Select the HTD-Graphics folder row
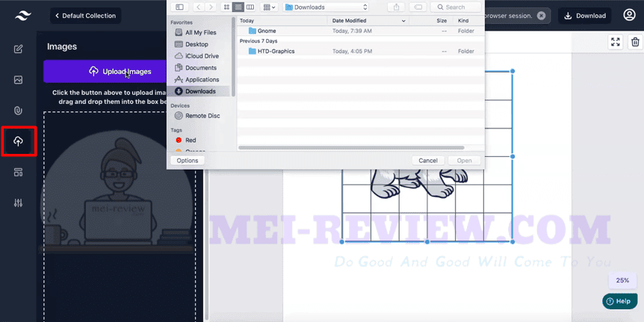 tap(361, 52)
